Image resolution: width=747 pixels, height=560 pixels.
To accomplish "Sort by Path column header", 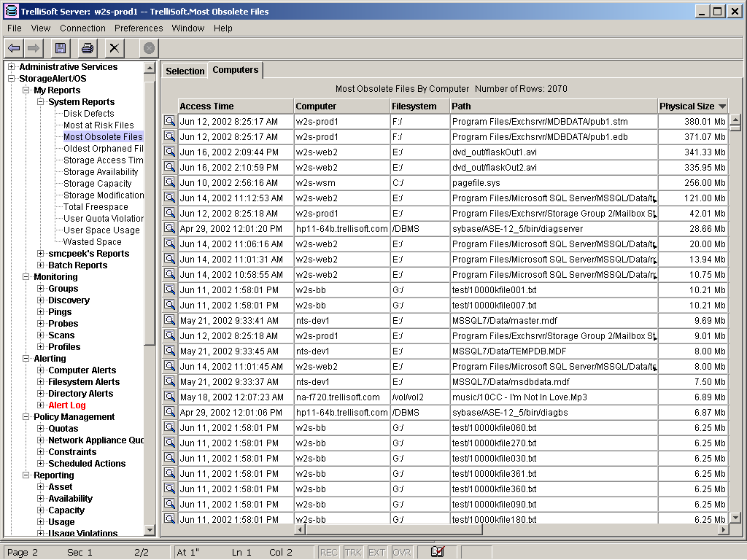I will tap(554, 106).
